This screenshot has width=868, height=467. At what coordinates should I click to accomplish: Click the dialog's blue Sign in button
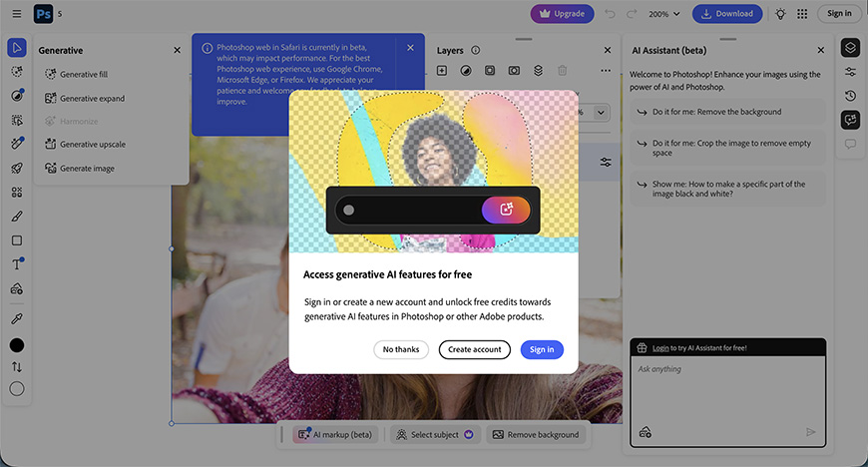542,349
